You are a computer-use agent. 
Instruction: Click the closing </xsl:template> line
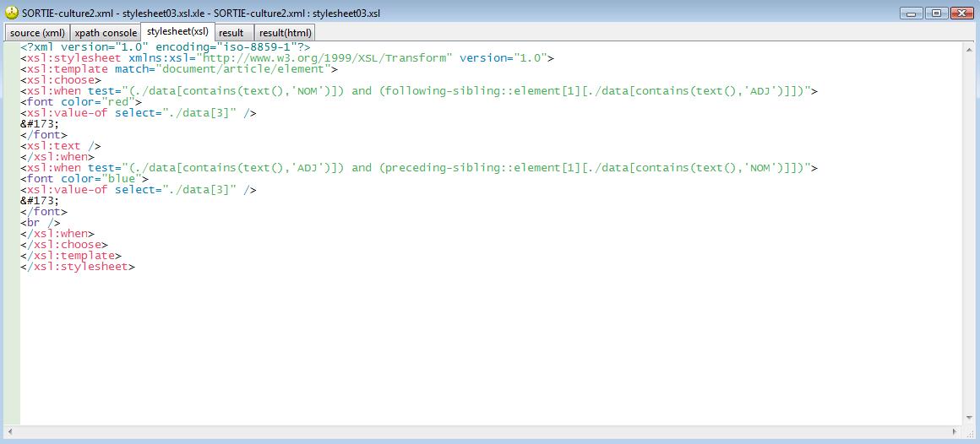click(71, 256)
